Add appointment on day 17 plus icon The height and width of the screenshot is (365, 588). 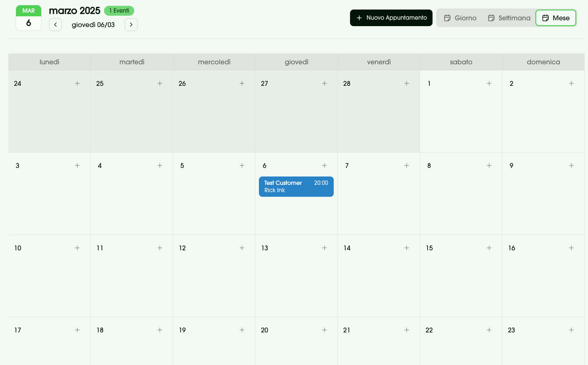[x=77, y=330]
